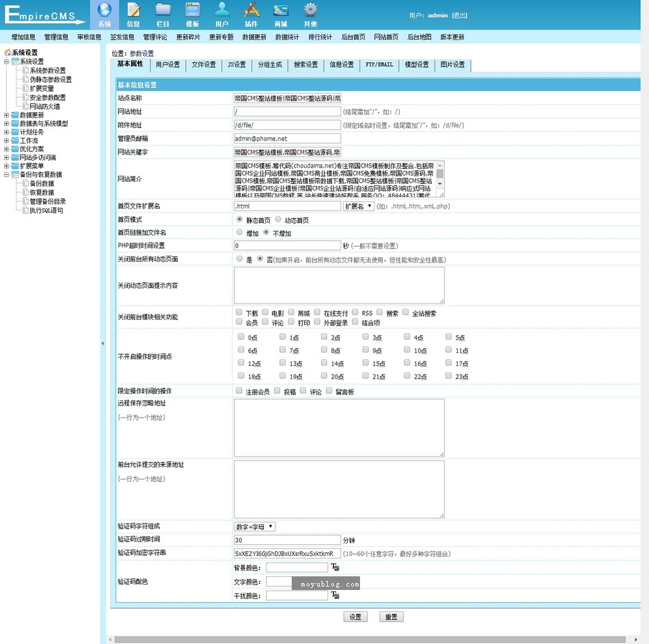Click the EmpireCMS logo
The image size is (649, 644).
click(44, 14)
